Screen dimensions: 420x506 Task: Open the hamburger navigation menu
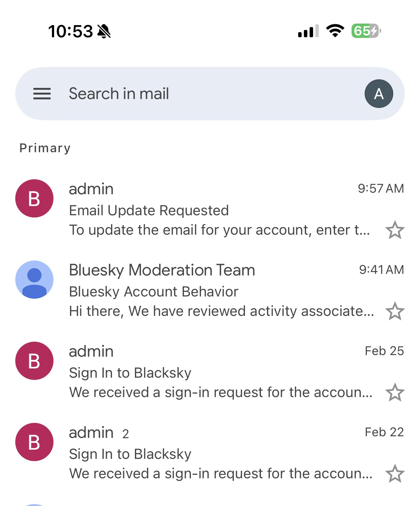[x=42, y=94]
